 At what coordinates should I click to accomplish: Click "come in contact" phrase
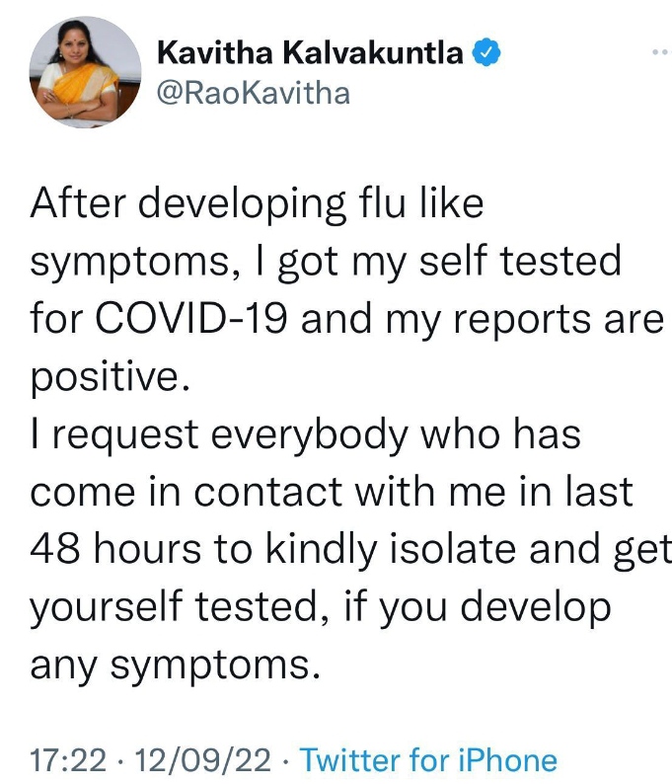[x=187, y=492]
